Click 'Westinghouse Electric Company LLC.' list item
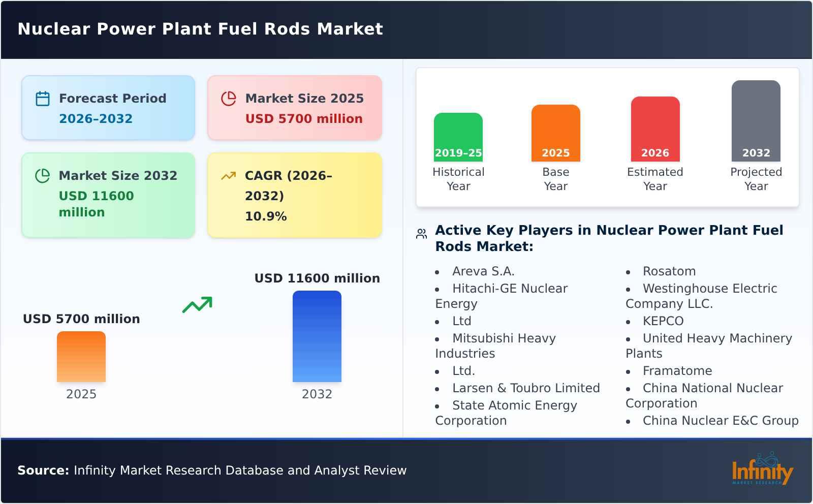This screenshot has height=504, width=813. 701,296
